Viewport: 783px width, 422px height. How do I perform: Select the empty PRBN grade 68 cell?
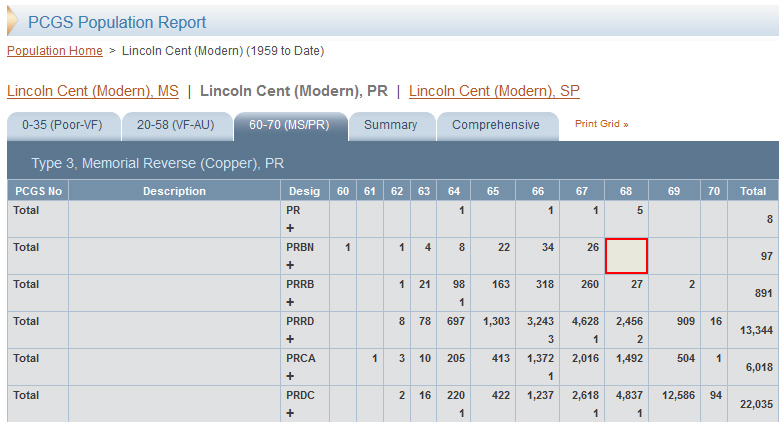pyautogui.click(x=626, y=256)
